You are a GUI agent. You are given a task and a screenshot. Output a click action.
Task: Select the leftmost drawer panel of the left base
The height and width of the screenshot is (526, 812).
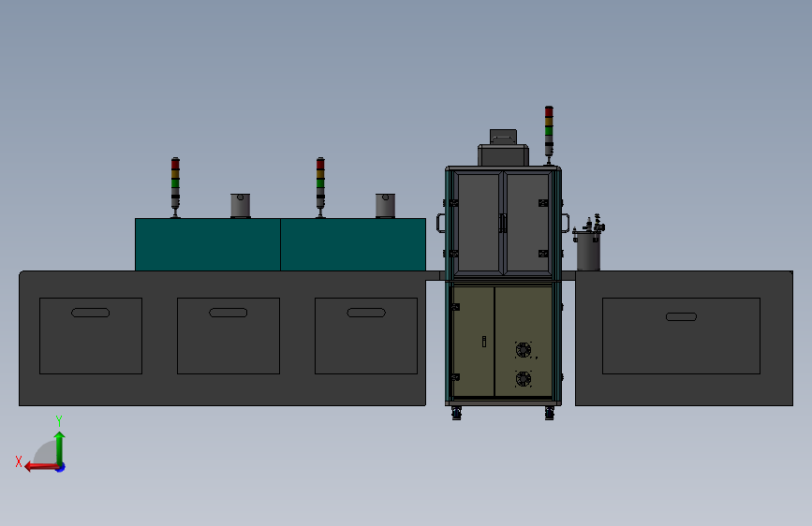click(91, 335)
